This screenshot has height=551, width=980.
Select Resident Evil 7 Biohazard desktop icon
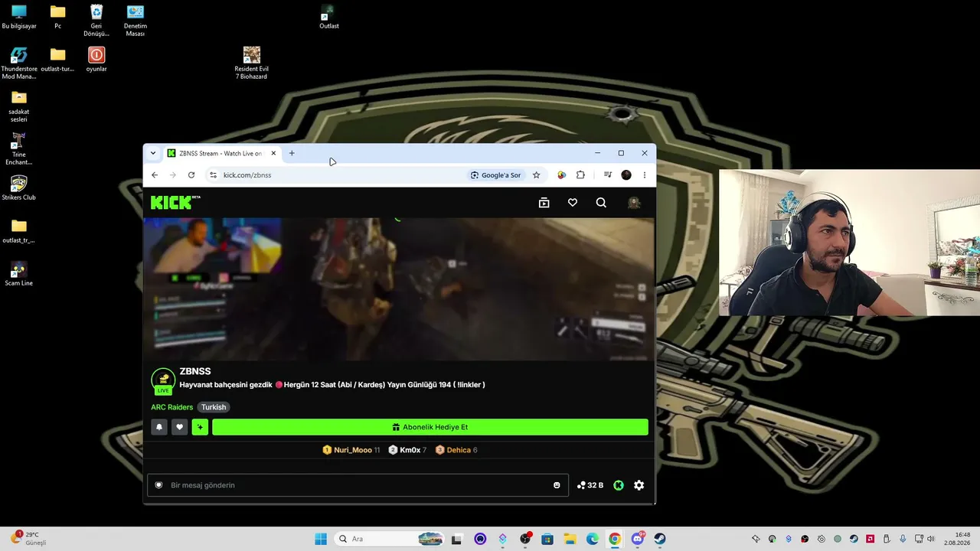point(251,63)
